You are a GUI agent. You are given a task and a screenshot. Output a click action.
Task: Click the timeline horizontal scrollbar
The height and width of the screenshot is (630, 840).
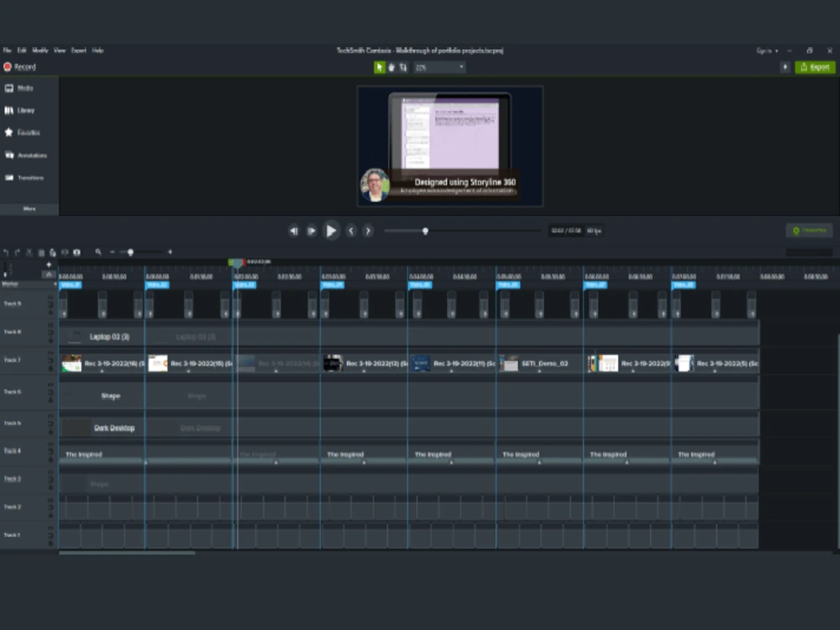tap(127, 553)
